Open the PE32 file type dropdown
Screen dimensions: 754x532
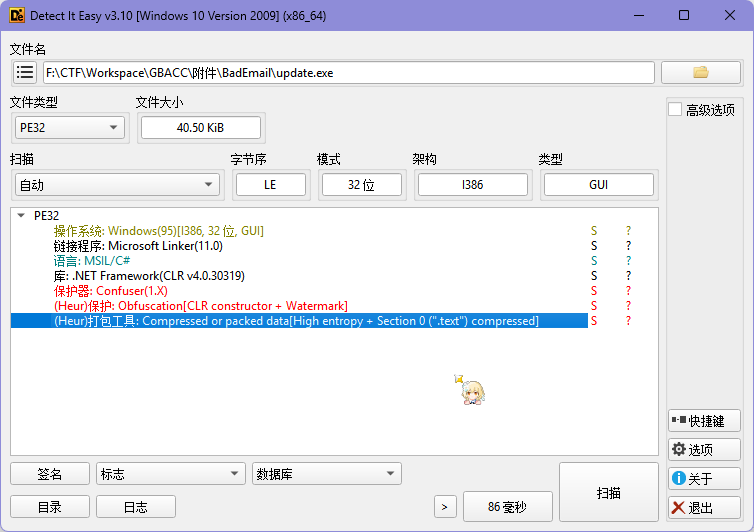(70, 127)
